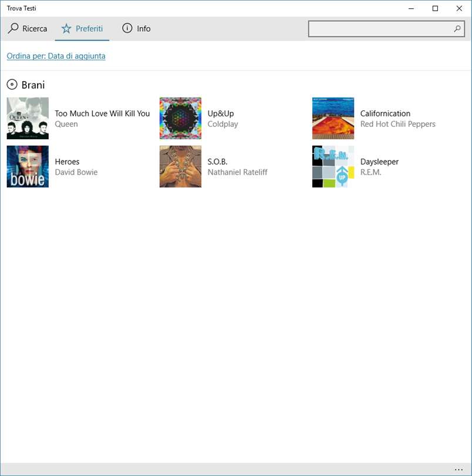Open the Coldplay album cover thumbnail
The image size is (472, 476).
click(x=180, y=118)
